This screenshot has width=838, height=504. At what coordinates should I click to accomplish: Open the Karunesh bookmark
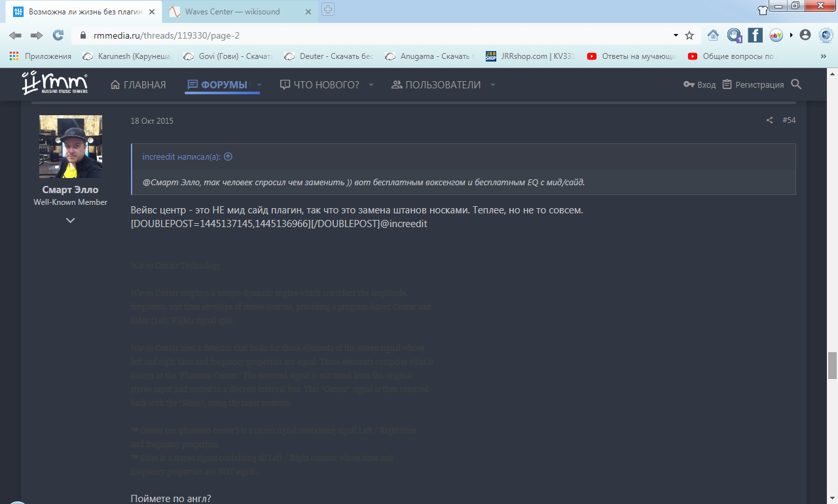(x=127, y=56)
